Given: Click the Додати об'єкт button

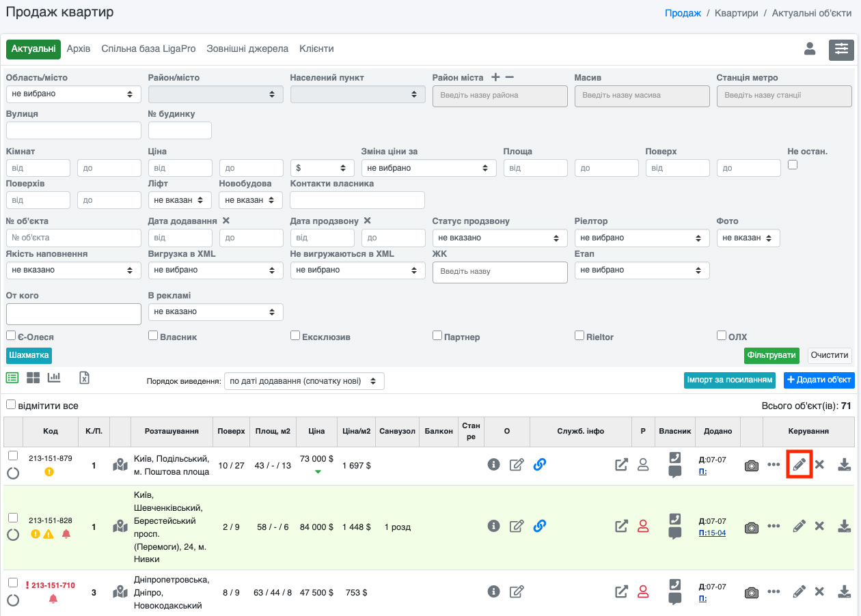Looking at the screenshot, I should coord(819,380).
